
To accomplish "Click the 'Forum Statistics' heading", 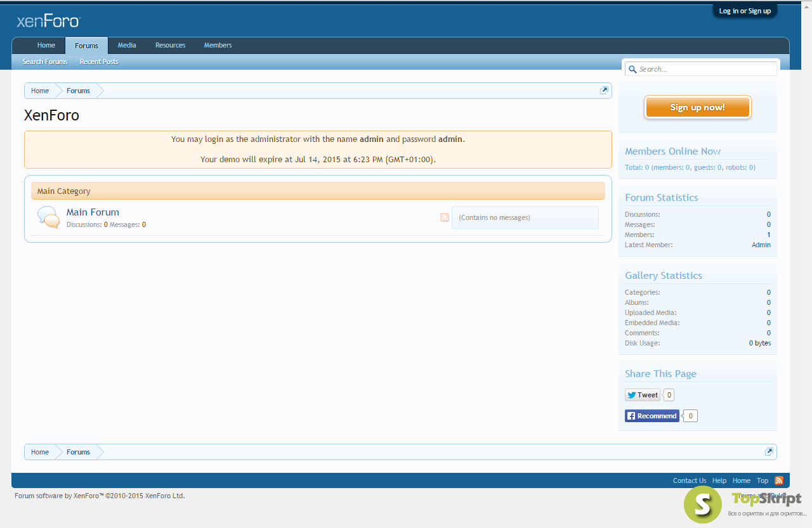I will click(662, 197).
